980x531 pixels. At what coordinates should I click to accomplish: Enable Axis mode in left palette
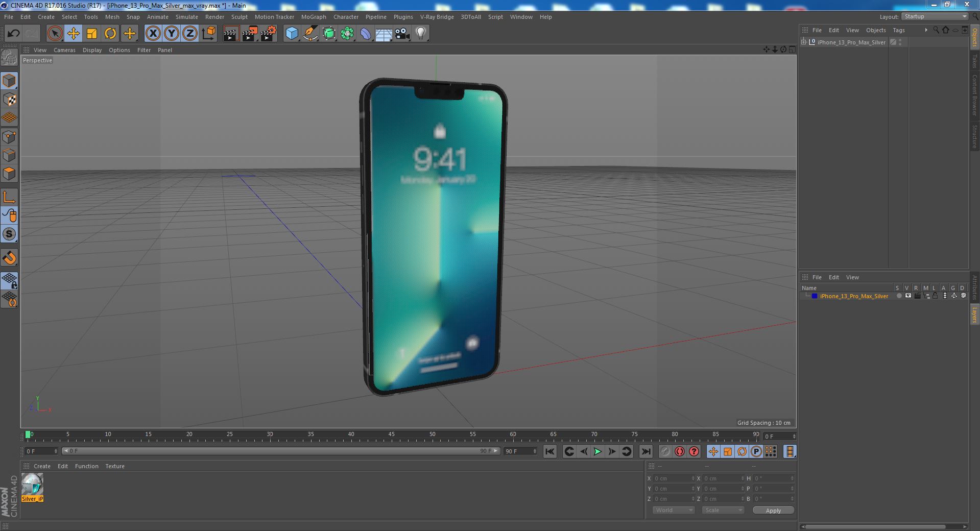coord(10,197)
